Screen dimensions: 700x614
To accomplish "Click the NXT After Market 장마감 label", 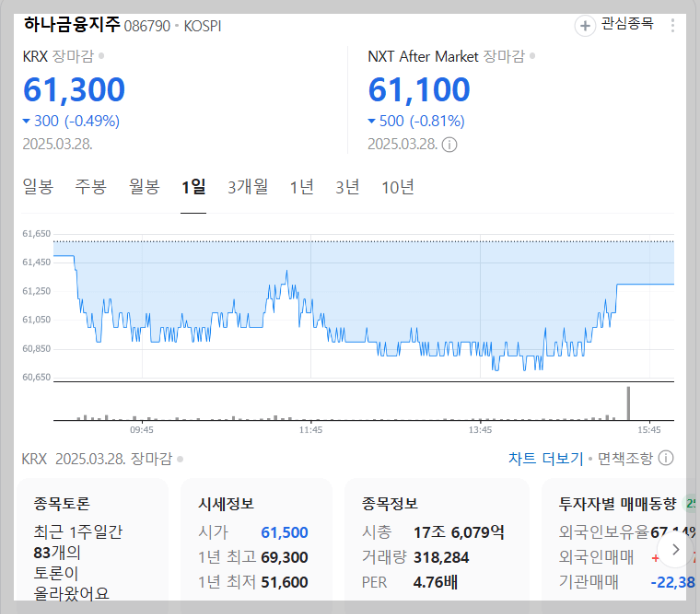I will [x=446, y=57].
